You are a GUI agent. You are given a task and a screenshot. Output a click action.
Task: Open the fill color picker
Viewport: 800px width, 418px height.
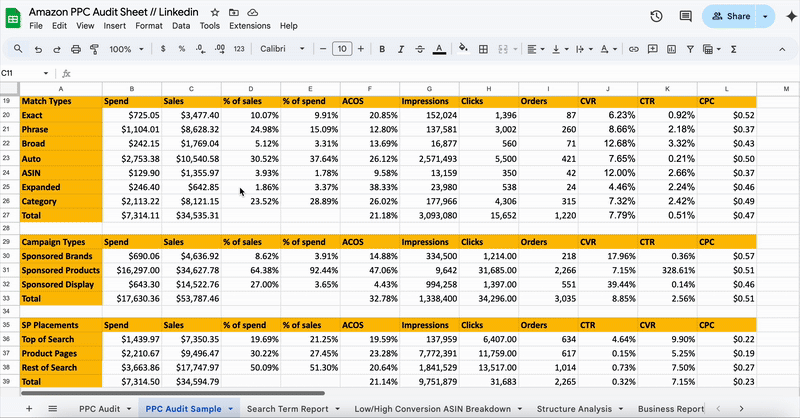[462, 49]
